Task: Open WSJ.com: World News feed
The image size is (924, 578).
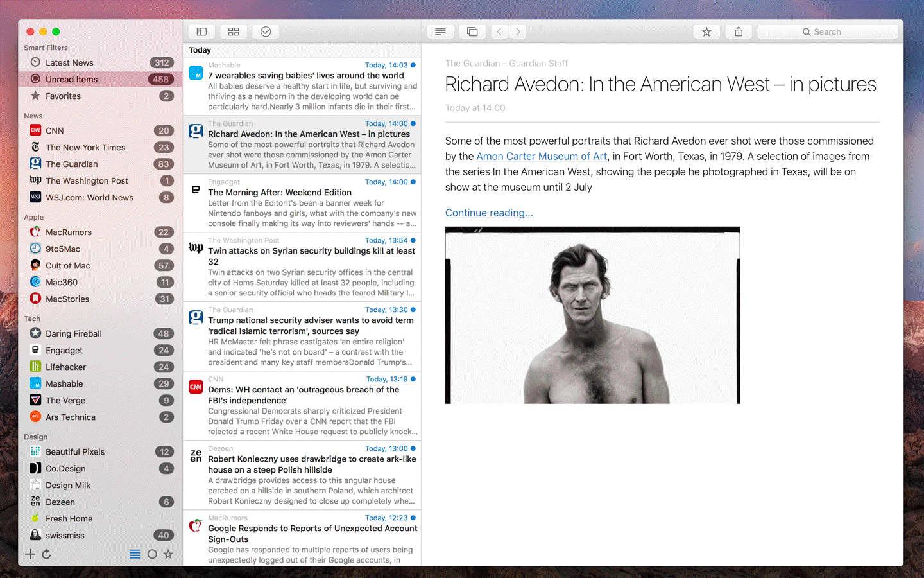Action: click(x=100, y=197)
